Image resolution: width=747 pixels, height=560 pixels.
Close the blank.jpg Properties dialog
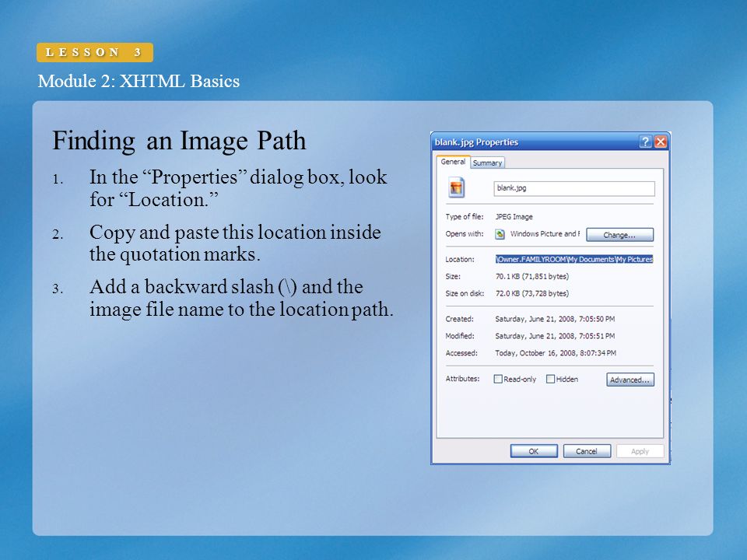point(661,142)
